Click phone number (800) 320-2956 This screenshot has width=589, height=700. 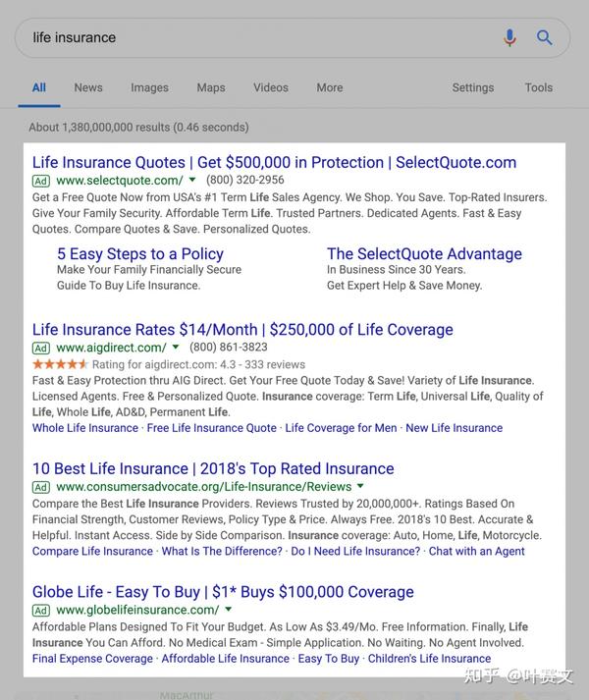coord(245,180)
